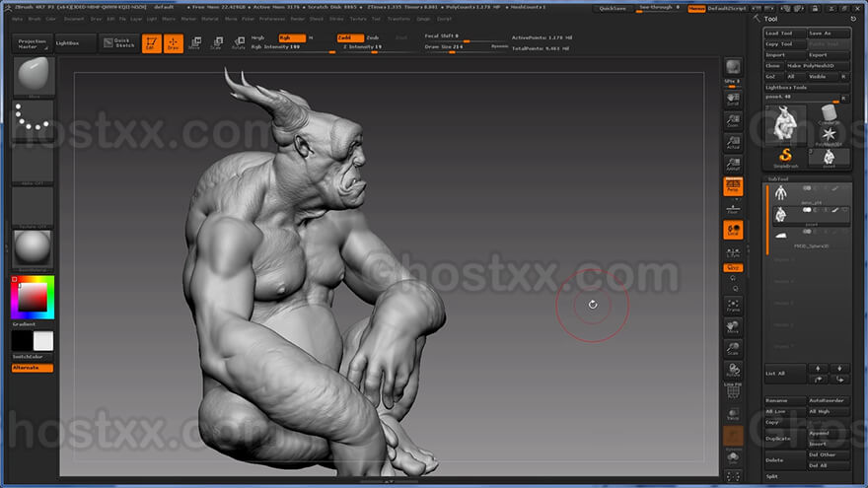Image resolution: width=868 pixels, height=488 pixels.
Task: Click the Rotate view icon on right shelf
Action: click(733, 370)
